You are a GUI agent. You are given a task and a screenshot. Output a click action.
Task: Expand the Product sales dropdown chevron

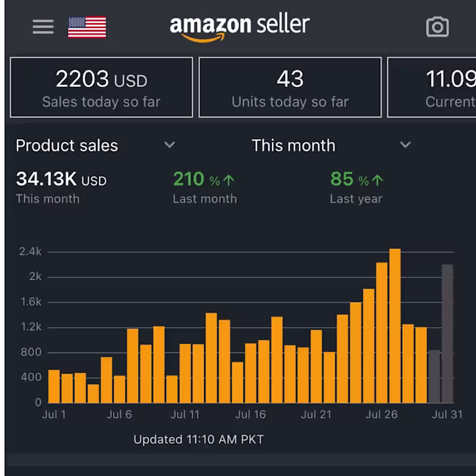170,145
